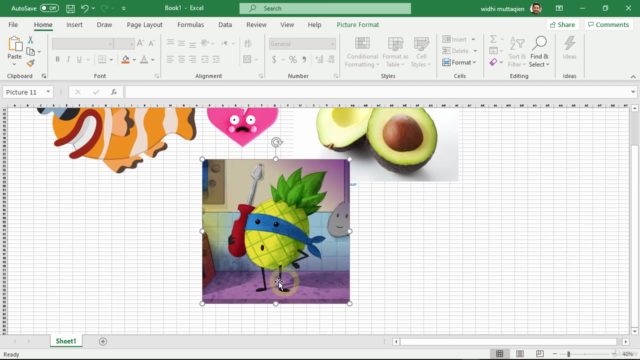
Task: Open the Name Box dropdown
Action: pos(48,92)
